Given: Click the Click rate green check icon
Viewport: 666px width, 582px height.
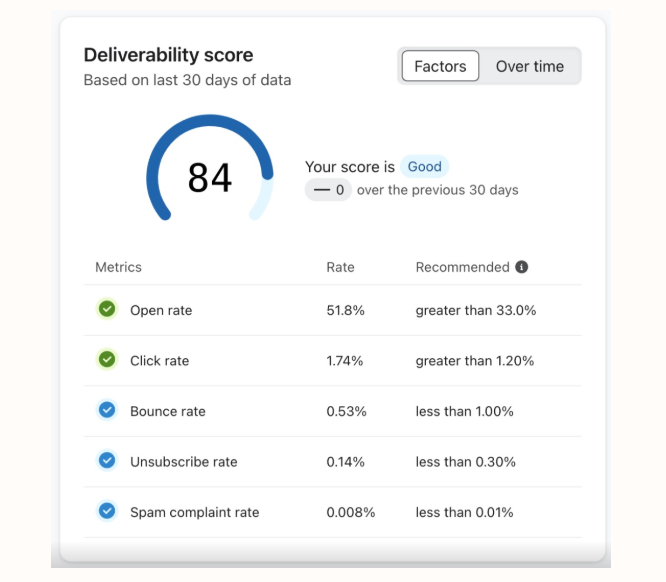Looking at the screenshot, I should pyautogui.click(x=107, y=359).
